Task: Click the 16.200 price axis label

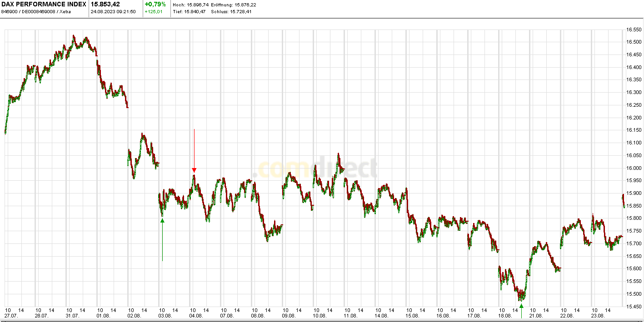Action: pyautogui.click(x=634, y=118)
